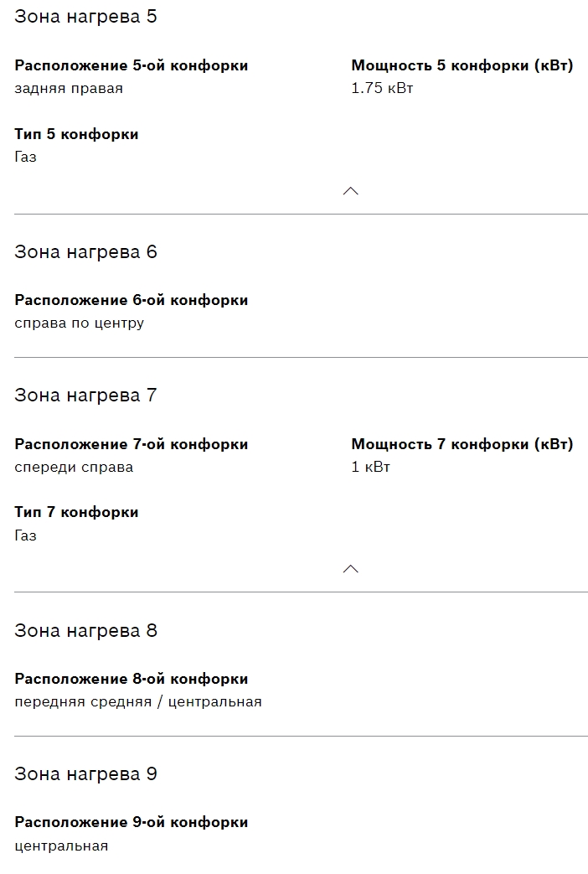Click the text передняя средняя / центральная

(138, 702)
